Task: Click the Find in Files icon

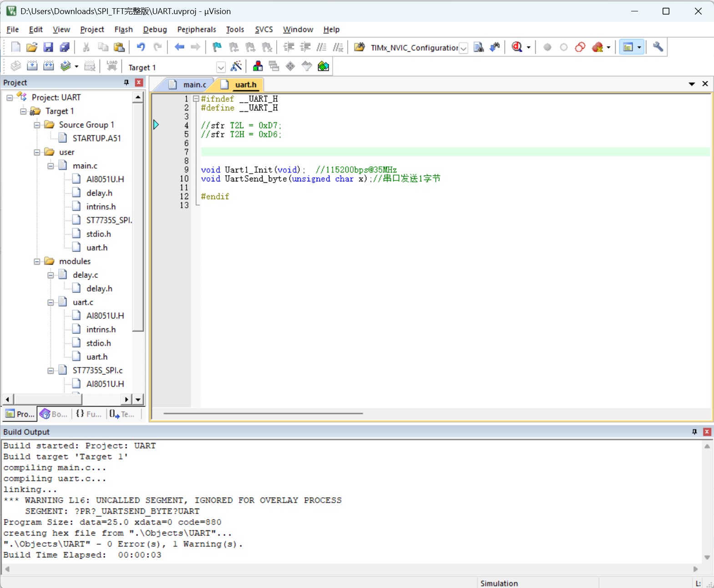Action: pos(479,47)
